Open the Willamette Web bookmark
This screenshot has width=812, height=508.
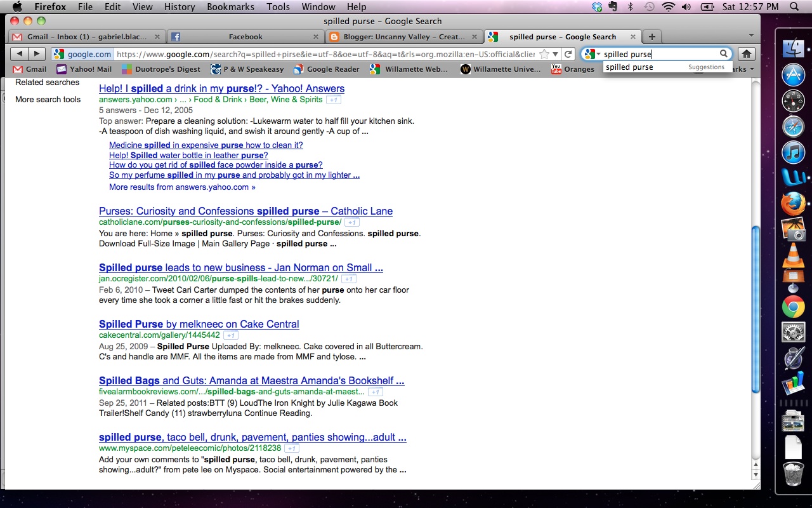410,69
